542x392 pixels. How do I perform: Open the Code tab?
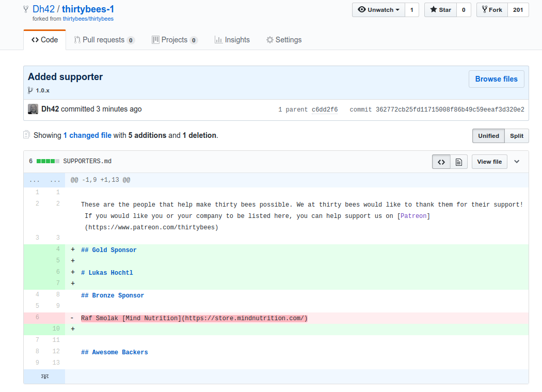[x=44, y=40]
